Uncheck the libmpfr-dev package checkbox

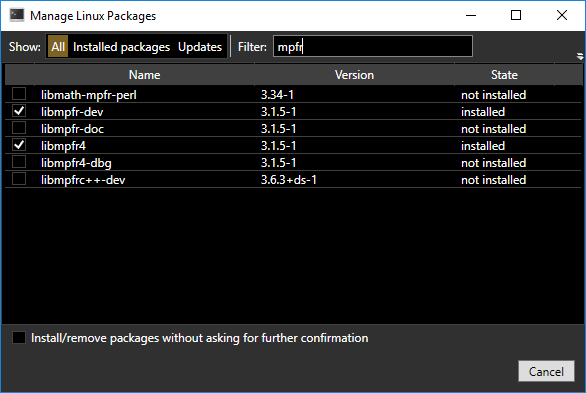tap(19, 111)
